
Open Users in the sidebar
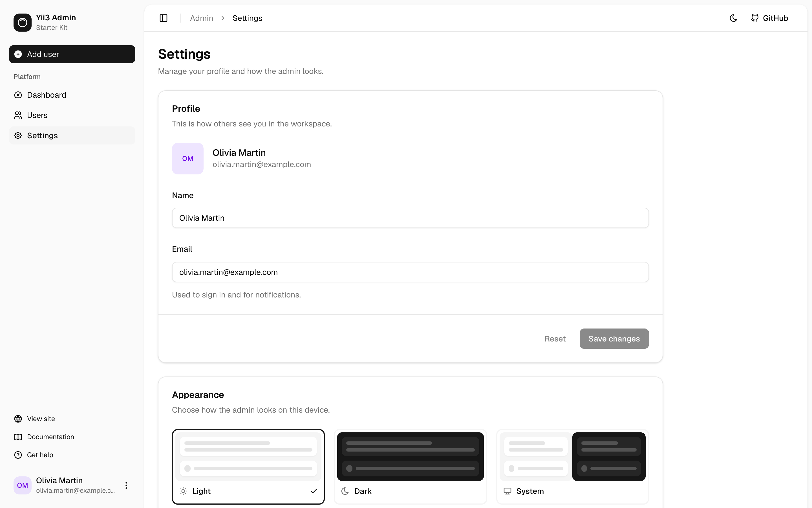72,115
